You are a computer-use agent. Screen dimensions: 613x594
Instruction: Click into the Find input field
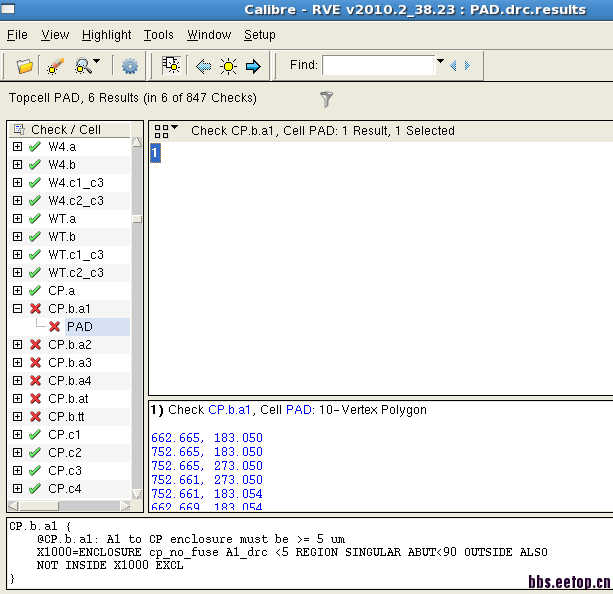[378, 65]
